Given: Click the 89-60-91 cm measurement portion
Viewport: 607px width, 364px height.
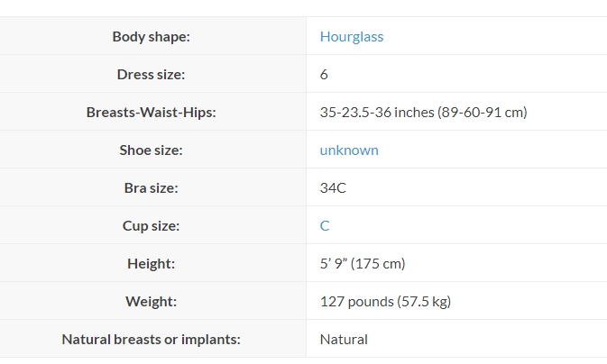Looking at the screenshot, I should pos(483,113).
